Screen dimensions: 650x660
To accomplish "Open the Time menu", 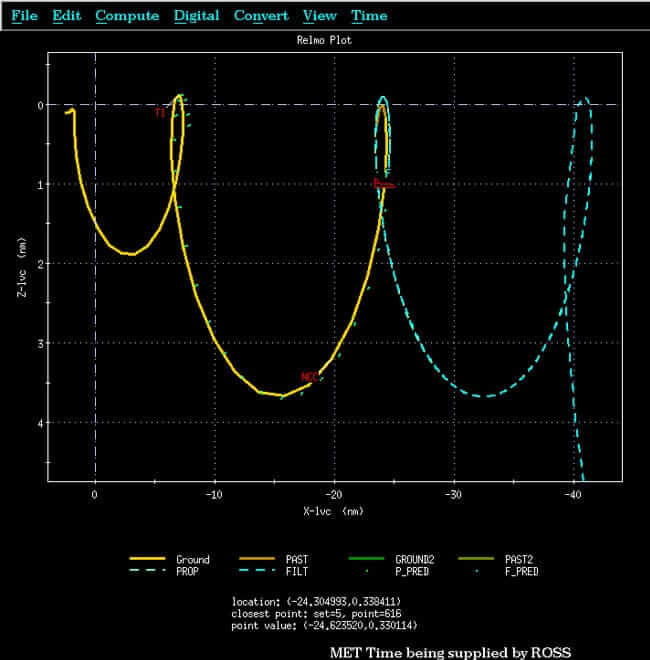I will (x=370, y=16).
